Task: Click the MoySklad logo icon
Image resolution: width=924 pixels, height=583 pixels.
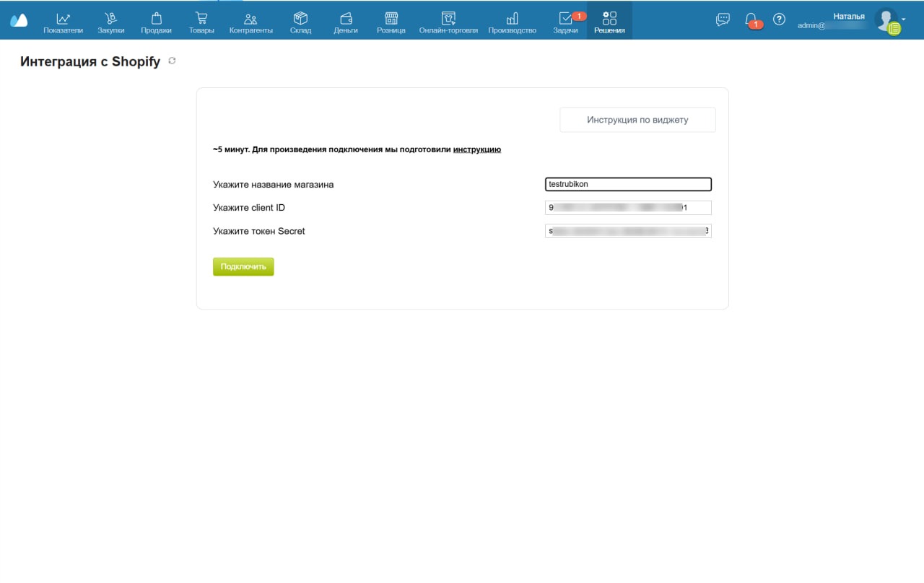Action: tap(19, 20)
